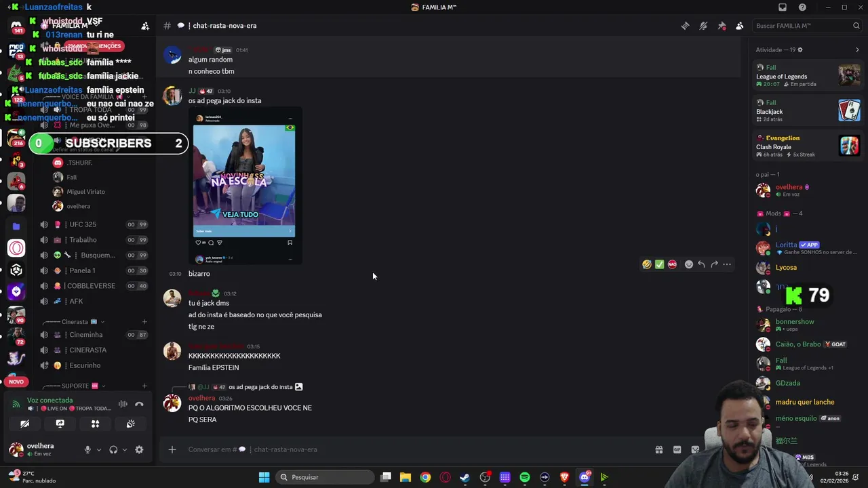868x488 pixels.
Task: Click the Send gift icon in message bar
Action: coord(658,449)
